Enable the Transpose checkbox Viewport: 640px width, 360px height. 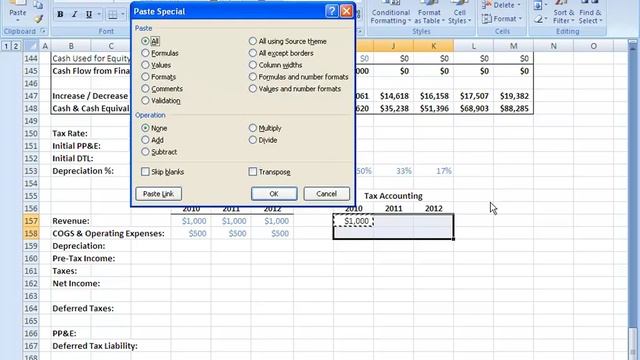pyautogui.click(x=253, y=172)
